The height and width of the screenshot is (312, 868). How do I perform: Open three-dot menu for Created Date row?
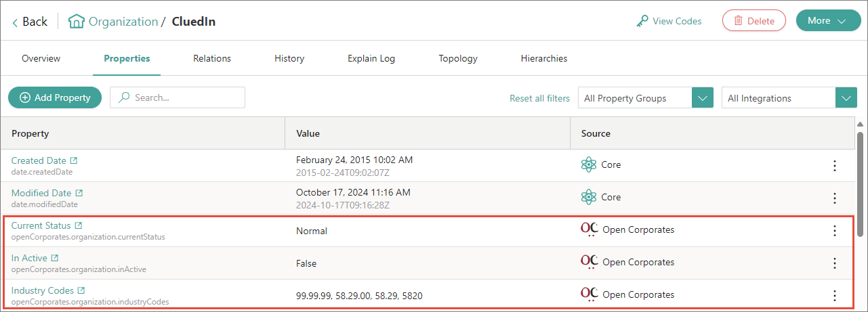(835, 166)
